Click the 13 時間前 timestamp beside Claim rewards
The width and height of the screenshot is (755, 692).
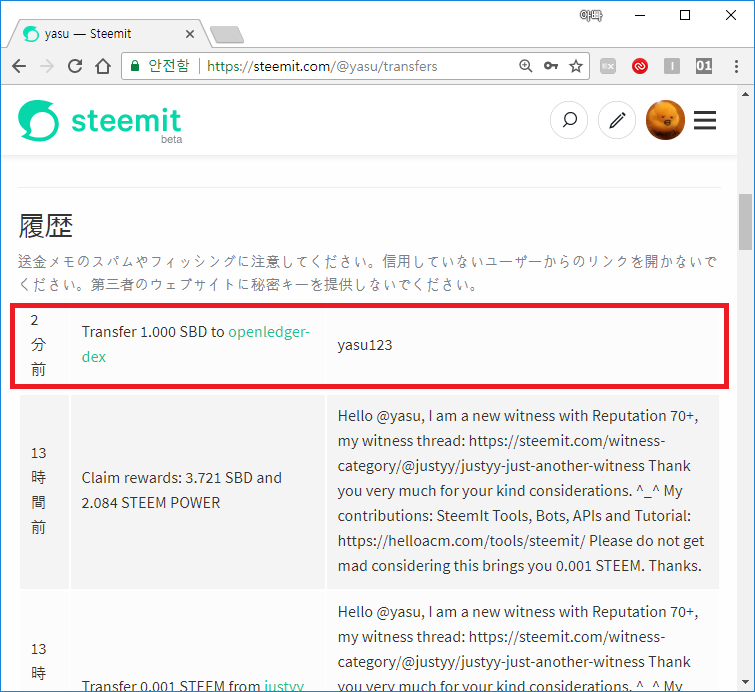click(x=39, y=490)
